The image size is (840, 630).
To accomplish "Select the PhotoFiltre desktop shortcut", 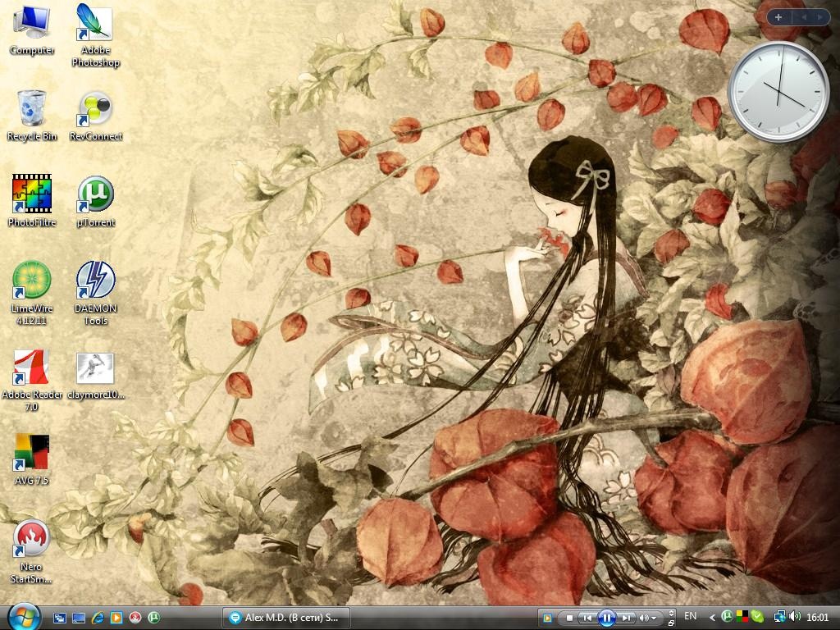I will 32,202.
